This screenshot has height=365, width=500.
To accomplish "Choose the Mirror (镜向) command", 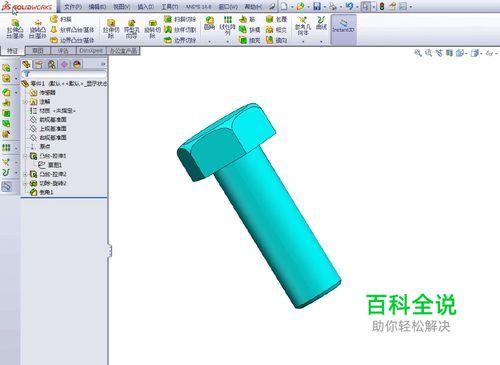I will coord(276,40).
